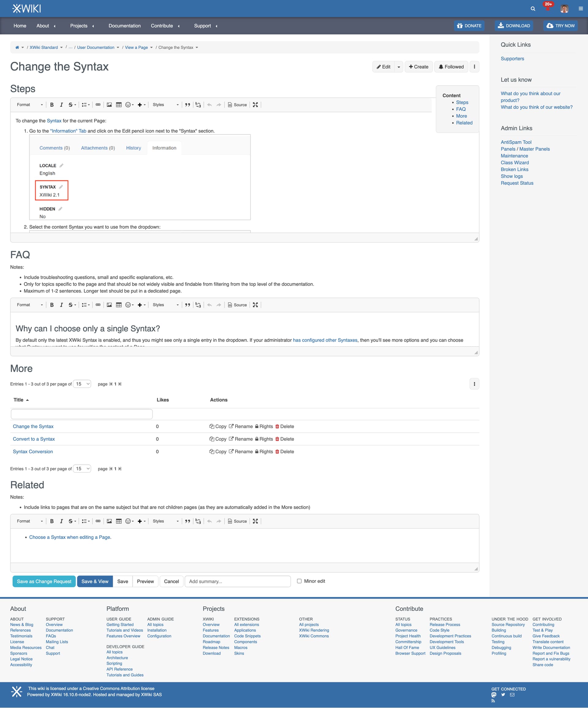Open the Documentation menu item
The image size is (588, 708).
coord(125,26)
